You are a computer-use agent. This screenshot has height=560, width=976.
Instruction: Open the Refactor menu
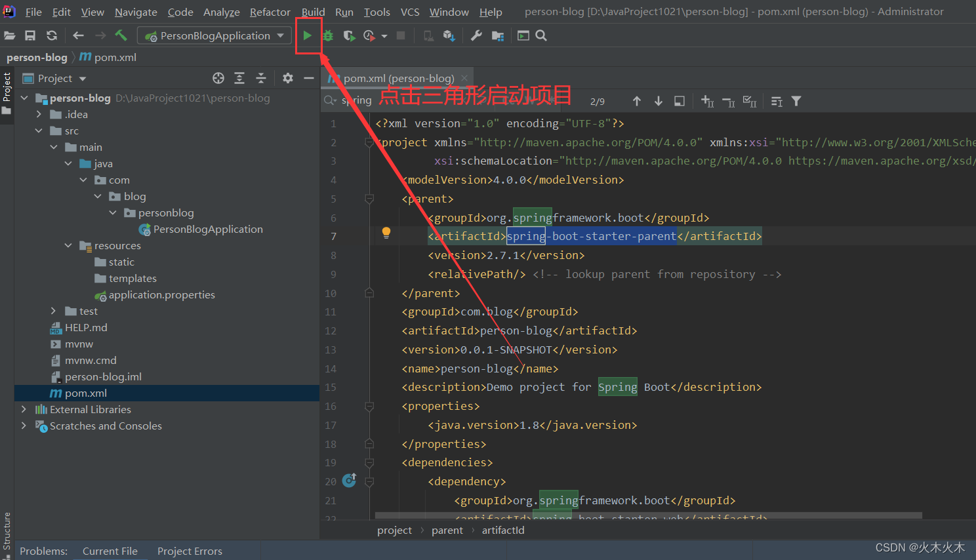click(x=270, y=12)
